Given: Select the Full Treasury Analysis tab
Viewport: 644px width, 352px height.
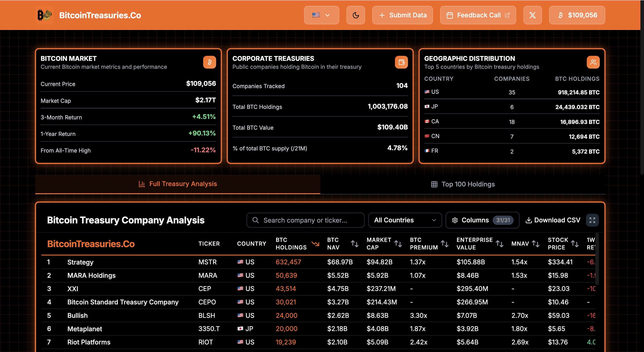Looking at the screenshot, I should (x=178, y=184).
